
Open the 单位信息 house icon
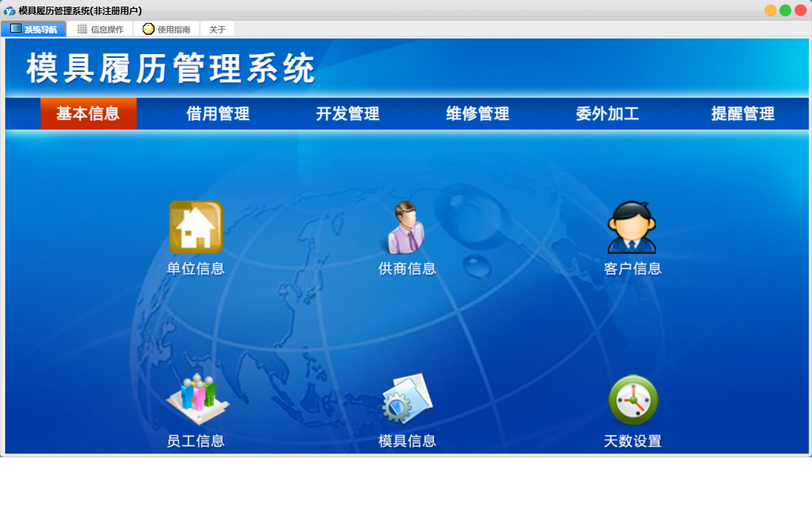tap(196, 228)
